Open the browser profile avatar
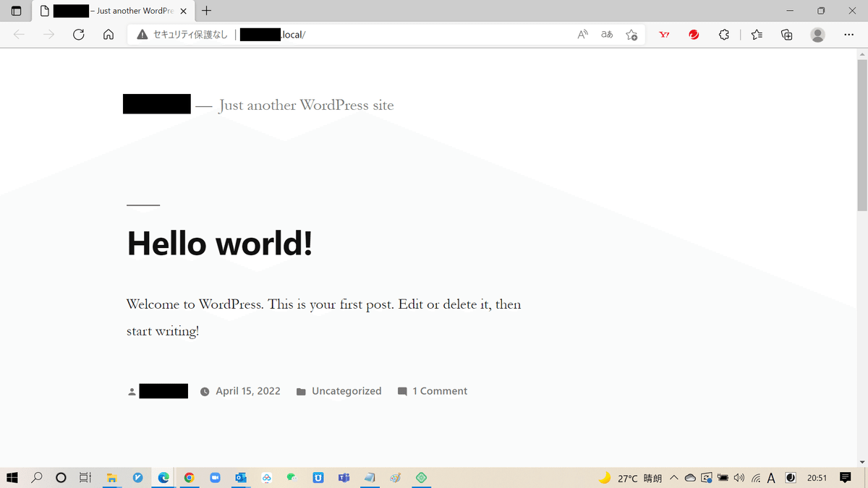 coord(818,34)
